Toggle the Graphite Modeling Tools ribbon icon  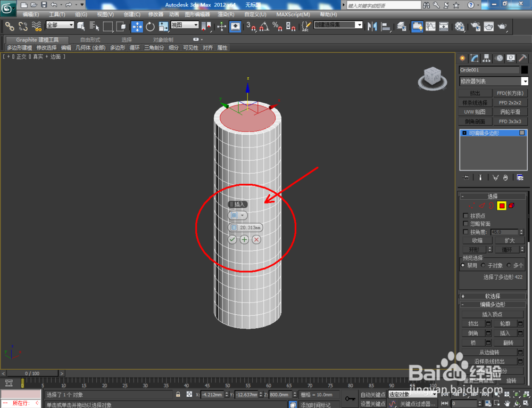pyautogui.click(x=417, y=26)
